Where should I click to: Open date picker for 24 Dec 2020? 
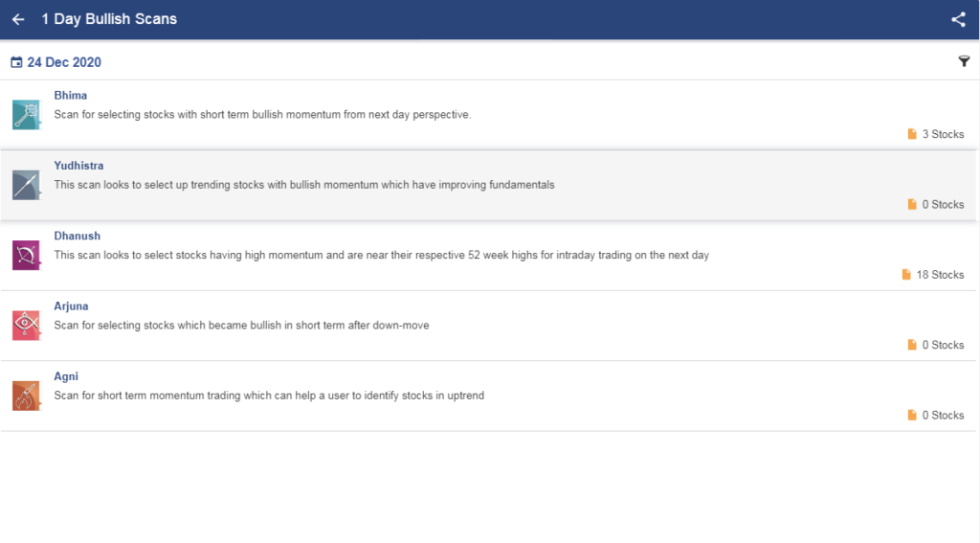coord(64,62)
